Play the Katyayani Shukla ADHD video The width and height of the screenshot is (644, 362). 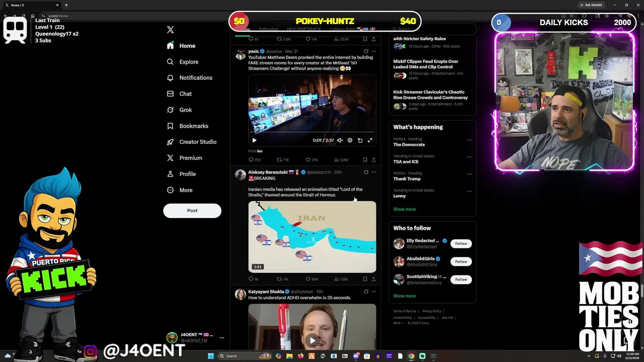point(312,340)
